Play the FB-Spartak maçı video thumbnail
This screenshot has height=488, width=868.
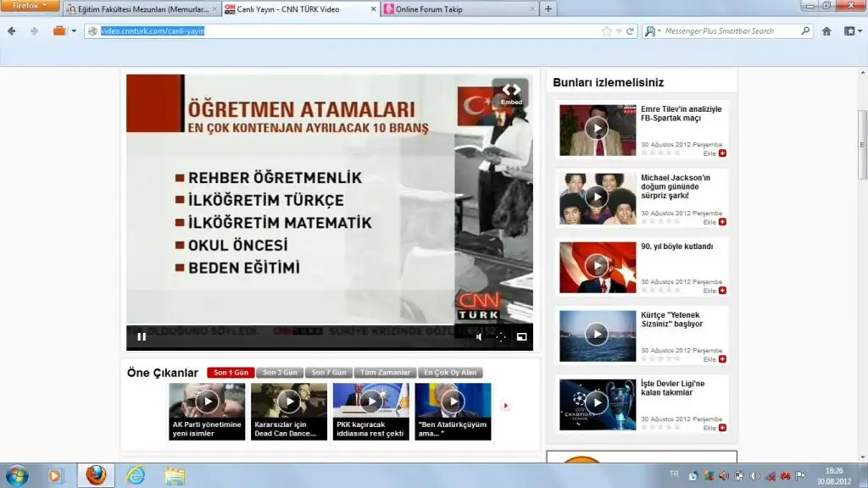[x=598, y=130]
